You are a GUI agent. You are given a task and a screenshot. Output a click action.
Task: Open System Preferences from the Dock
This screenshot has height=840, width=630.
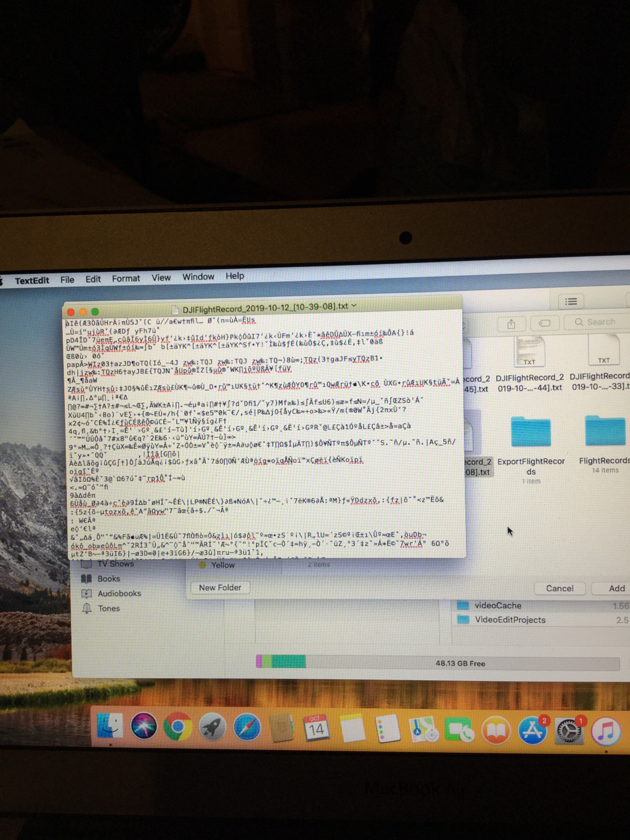click(569, 731)
